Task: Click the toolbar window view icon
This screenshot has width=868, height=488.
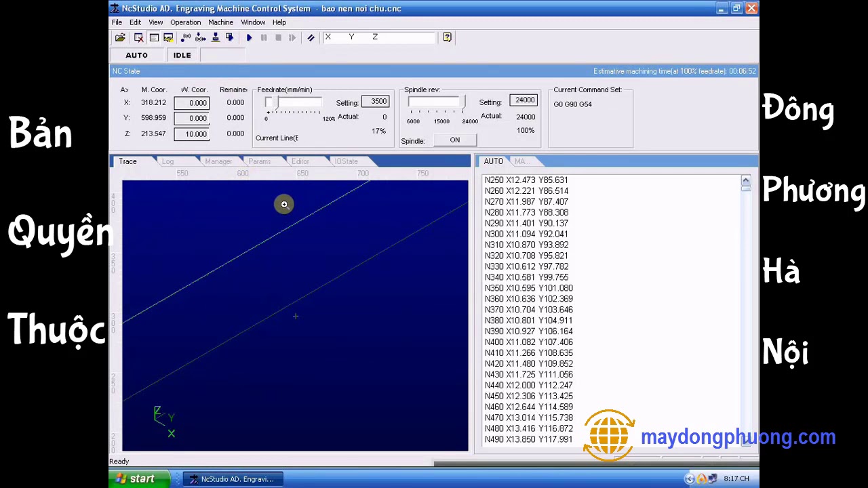Action: (154, 38)
